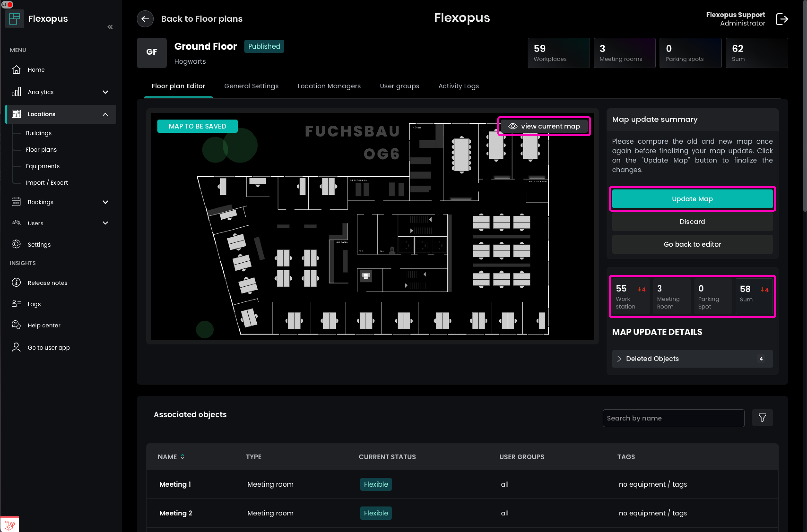Click the logout icon top right
Screen dimensions: 807x532
781,19
